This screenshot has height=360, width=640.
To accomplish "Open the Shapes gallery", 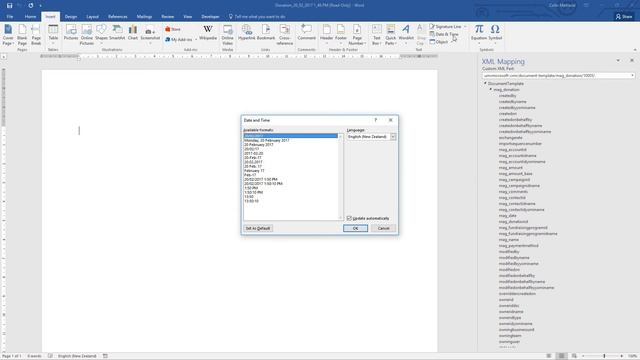I will pos(101,35).
